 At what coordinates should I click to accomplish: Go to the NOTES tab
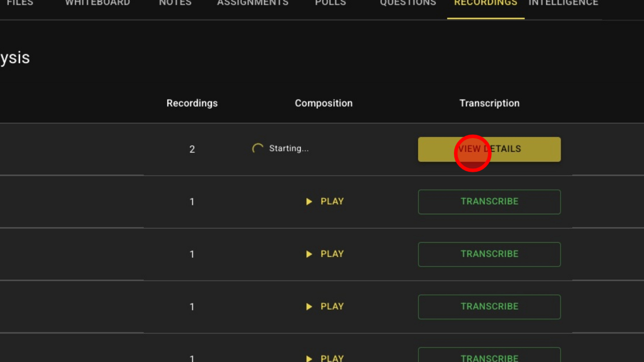(175, 4)
